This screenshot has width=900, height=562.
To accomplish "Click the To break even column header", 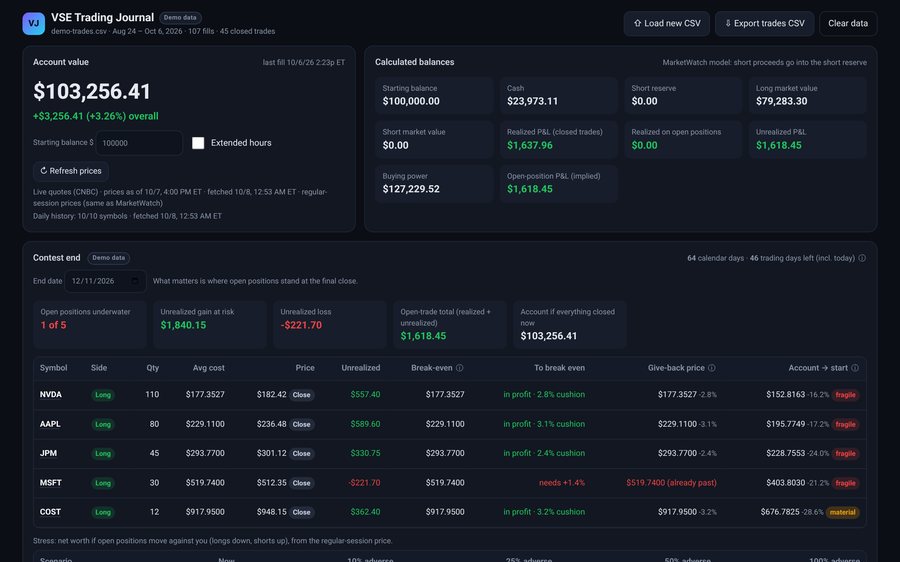I will (559, 367).
